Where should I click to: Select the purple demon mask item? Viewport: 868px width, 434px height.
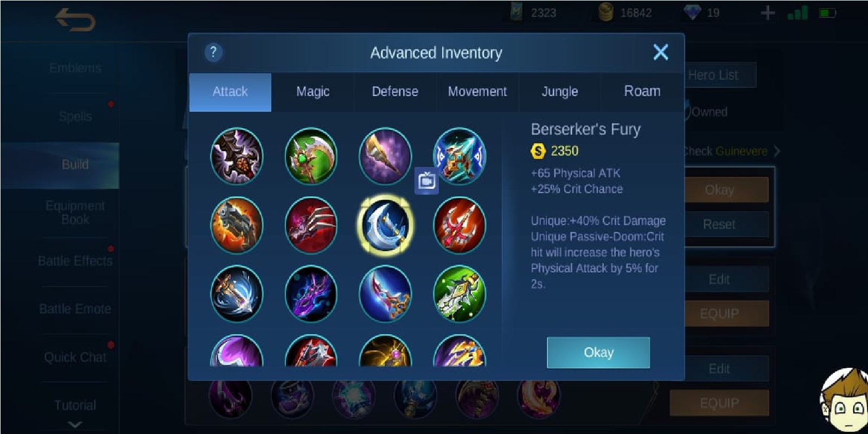click(311, 293)
